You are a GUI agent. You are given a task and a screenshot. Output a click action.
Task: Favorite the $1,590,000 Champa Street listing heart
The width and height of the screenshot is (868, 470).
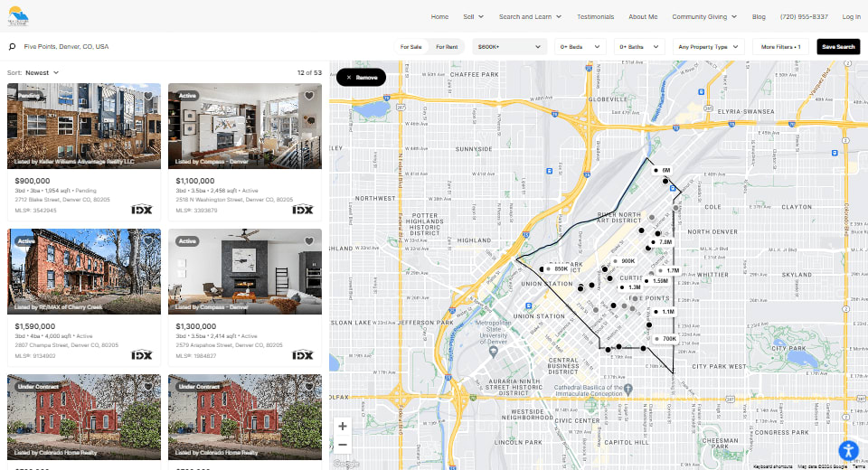tap(147, 241)
